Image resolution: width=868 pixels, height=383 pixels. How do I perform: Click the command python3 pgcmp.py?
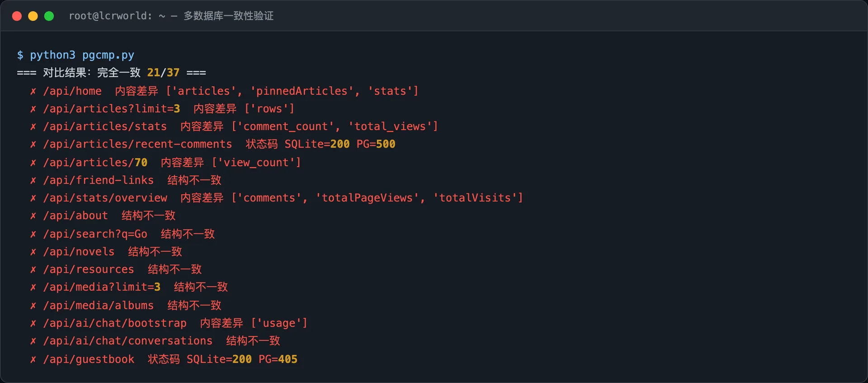pos(82,55)
